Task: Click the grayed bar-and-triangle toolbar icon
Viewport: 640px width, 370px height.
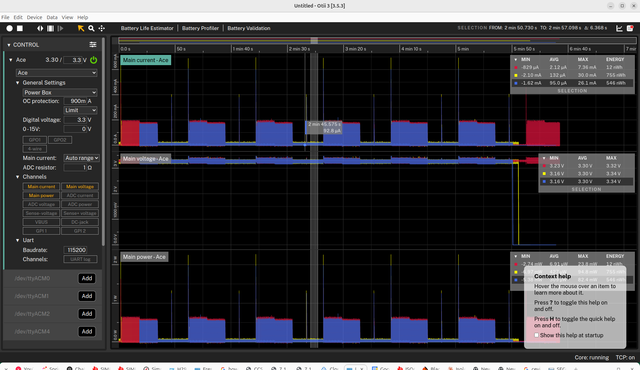Action: 60,28
